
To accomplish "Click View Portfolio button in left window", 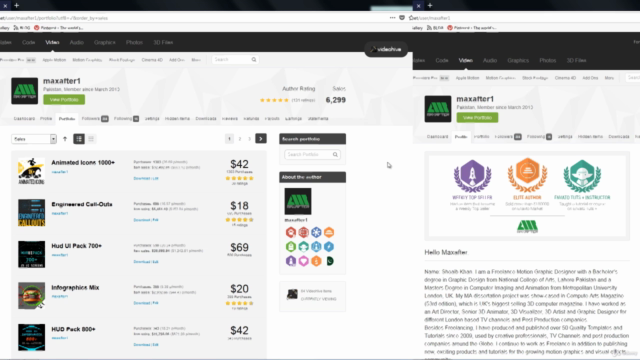I will click(x=64, y=100).
